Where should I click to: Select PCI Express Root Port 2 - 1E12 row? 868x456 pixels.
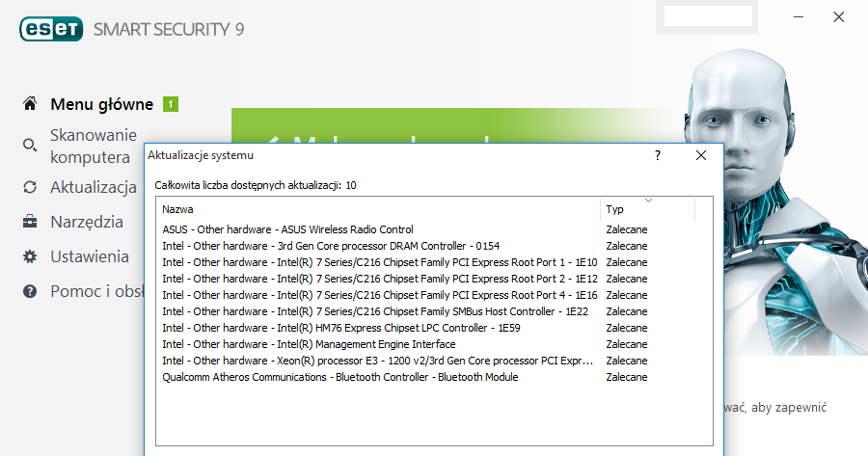click(434, 279)
